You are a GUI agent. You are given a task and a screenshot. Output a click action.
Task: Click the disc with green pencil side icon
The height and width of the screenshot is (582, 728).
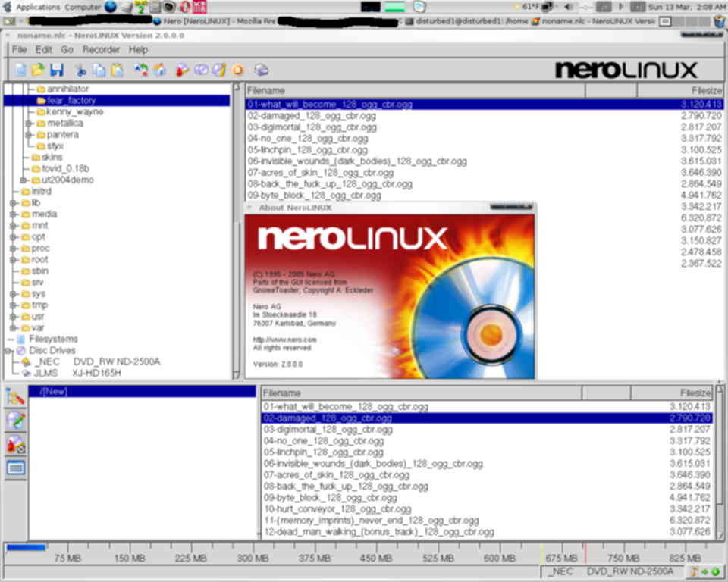(x=15, y=421)
